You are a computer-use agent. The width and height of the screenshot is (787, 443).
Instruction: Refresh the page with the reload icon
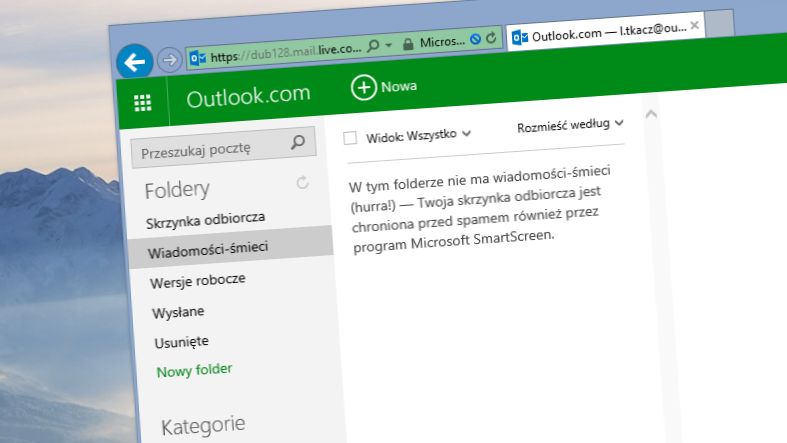click(x=491, y=38)
